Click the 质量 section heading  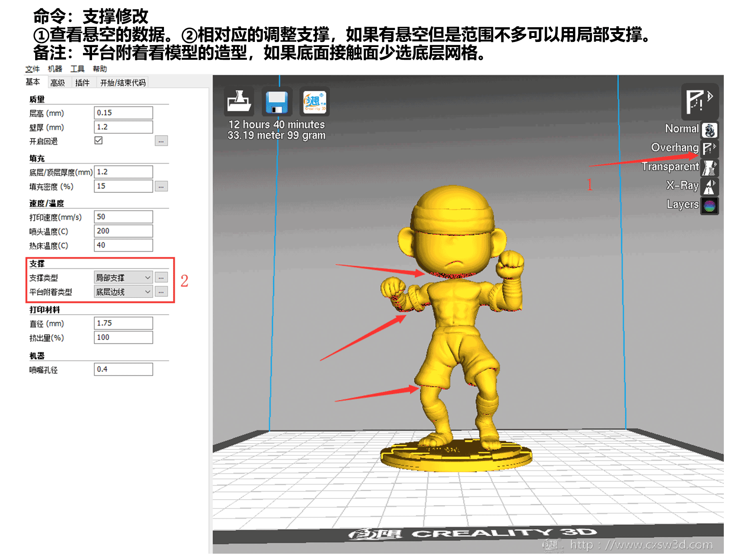coord(37,99)
